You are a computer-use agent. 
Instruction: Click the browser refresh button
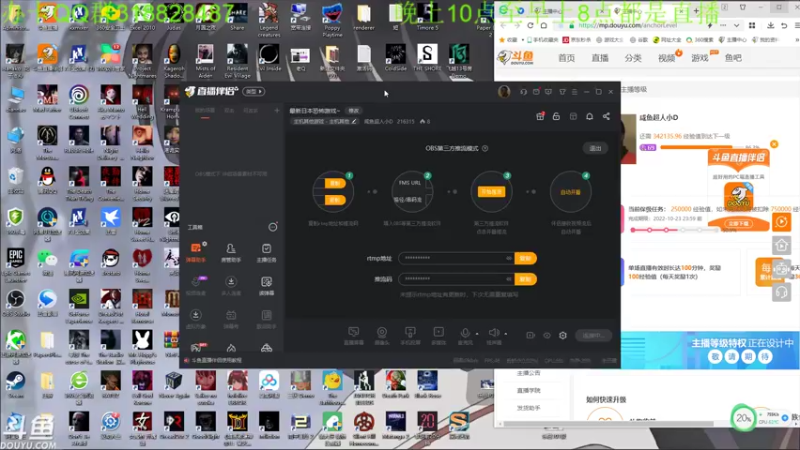(x=530, y=25)
